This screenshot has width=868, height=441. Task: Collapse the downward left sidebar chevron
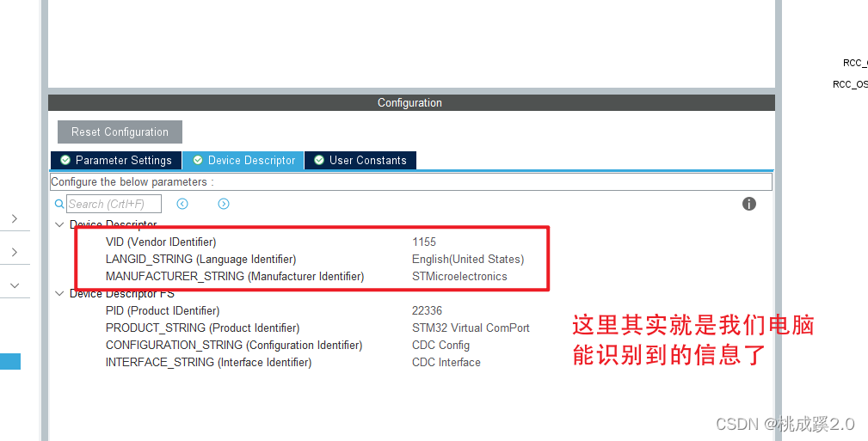[x=15, y=285]
